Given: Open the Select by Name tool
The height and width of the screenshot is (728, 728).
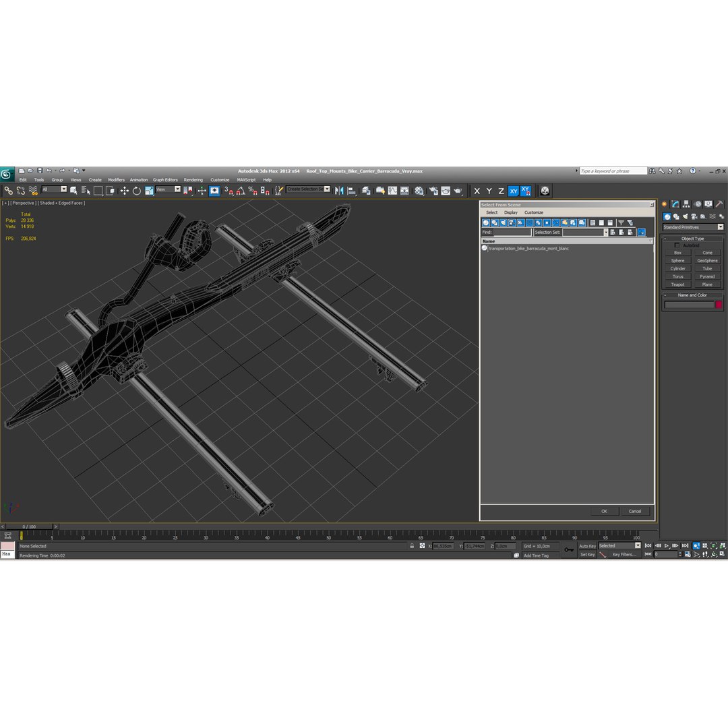Looking at the screenshot, I should pos(86,191).
